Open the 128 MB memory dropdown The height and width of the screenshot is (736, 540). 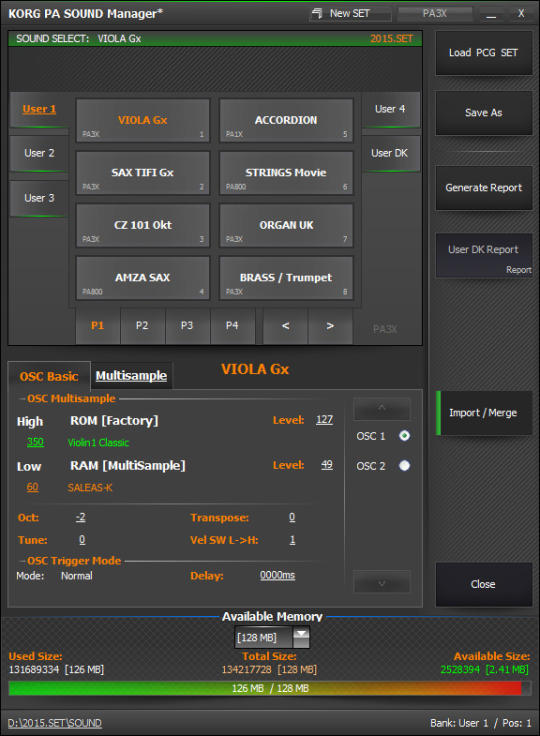(301, 638)
